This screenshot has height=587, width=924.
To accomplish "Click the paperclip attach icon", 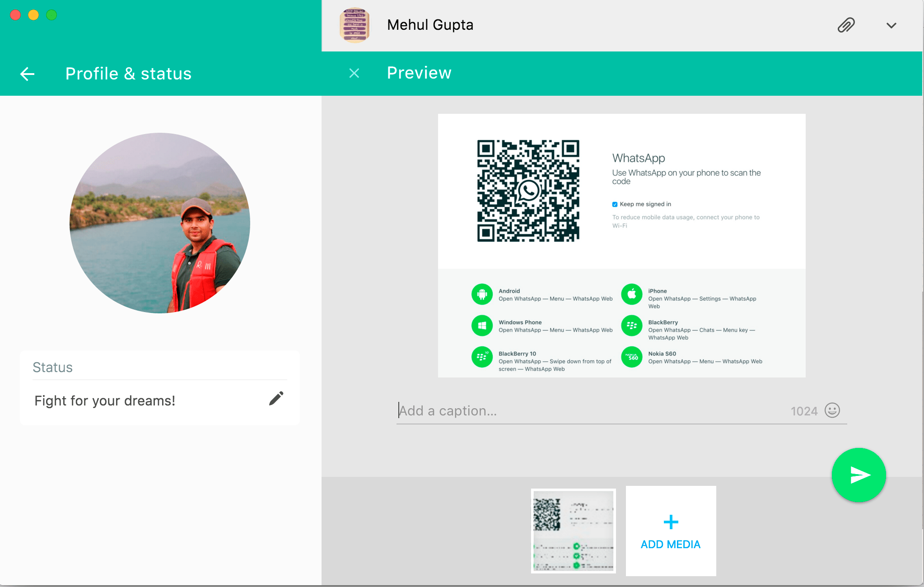I will [x=846, y=25].
